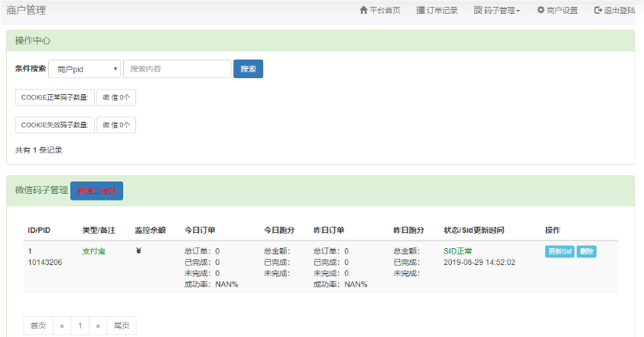The image size is (644, 337).
Task: Focus the 搜索内容 input field
Action: tap(177, 69)
